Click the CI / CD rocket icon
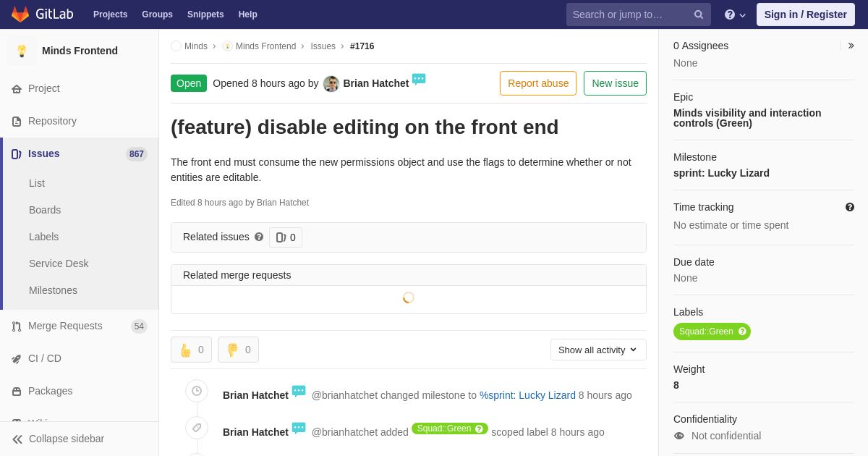The width and height of the screenshot is (868, 456). point(17,359)
